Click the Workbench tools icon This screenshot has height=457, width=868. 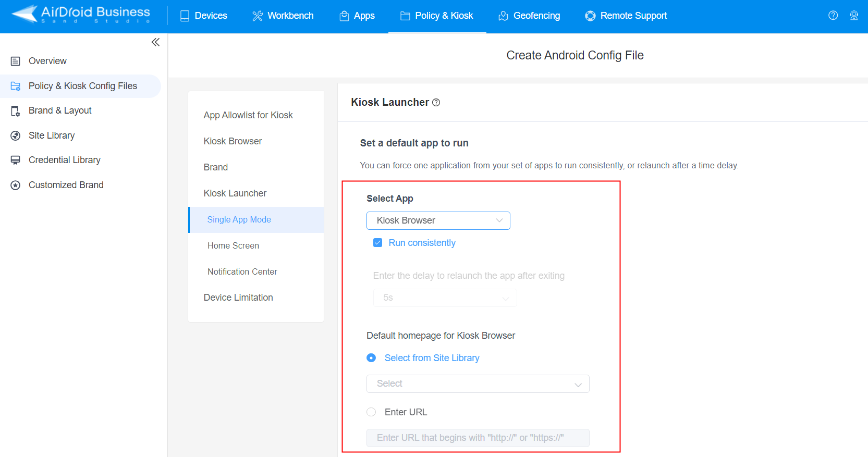point(258,16)
